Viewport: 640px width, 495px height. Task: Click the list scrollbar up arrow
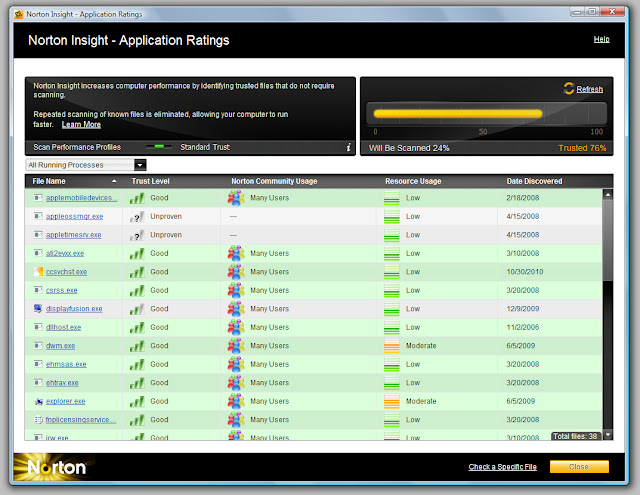[608, 195]
